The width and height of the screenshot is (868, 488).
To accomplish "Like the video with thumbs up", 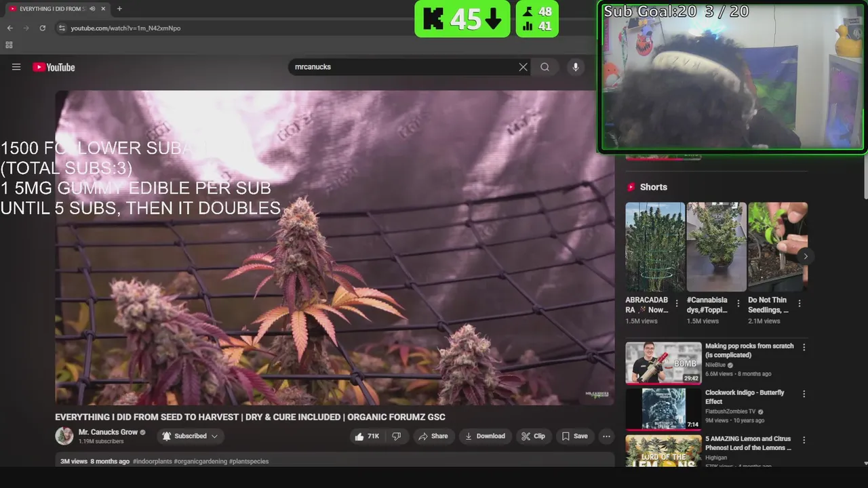I will 366,436.
